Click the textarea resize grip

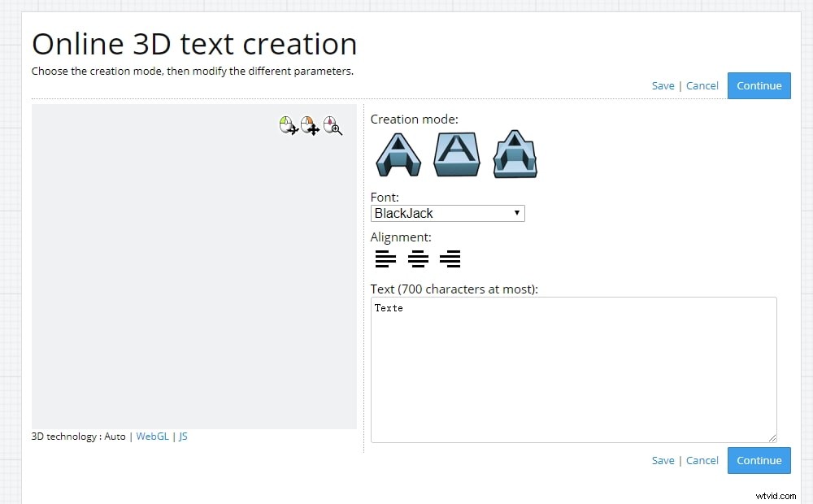pyautogui.click(x=773, y=438)
